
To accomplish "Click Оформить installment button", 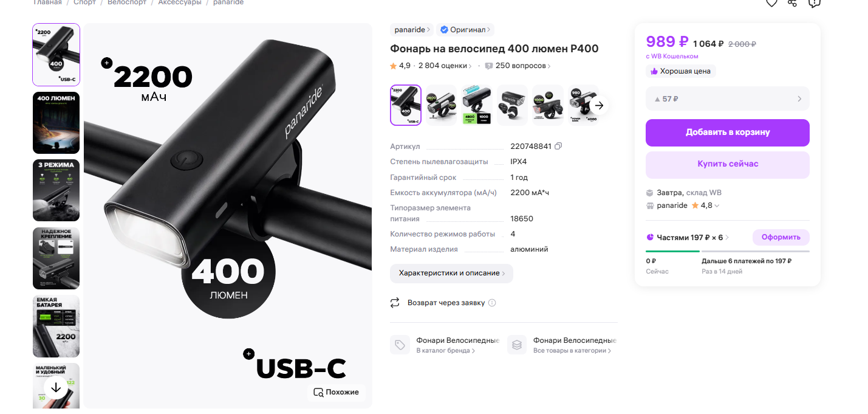I will pyautogui.click(x=781, y=237).
